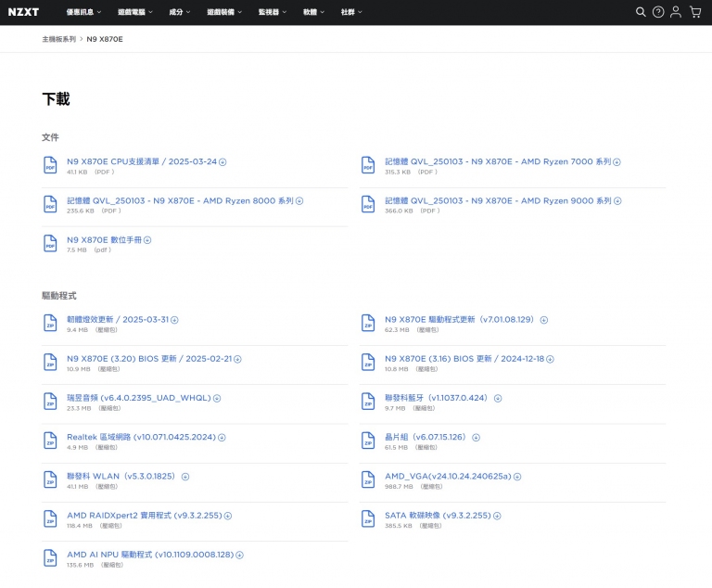Click download arrow beside Ryzen 9000 記憶體 QVL

tap(617, 201)
